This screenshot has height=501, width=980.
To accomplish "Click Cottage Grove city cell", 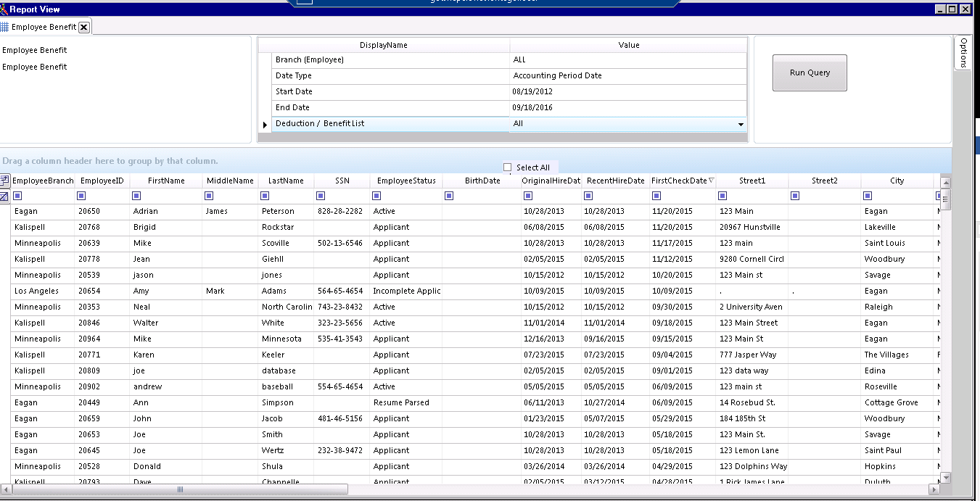I will click(898, 402).
